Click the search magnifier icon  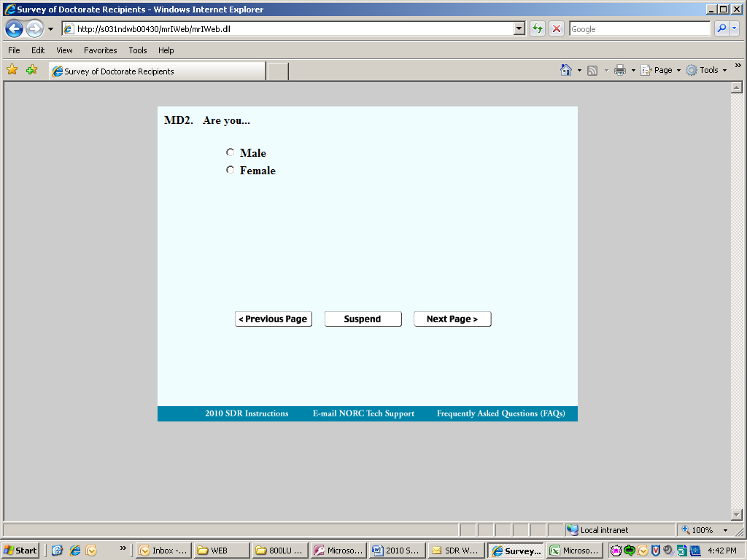point(721,28)
